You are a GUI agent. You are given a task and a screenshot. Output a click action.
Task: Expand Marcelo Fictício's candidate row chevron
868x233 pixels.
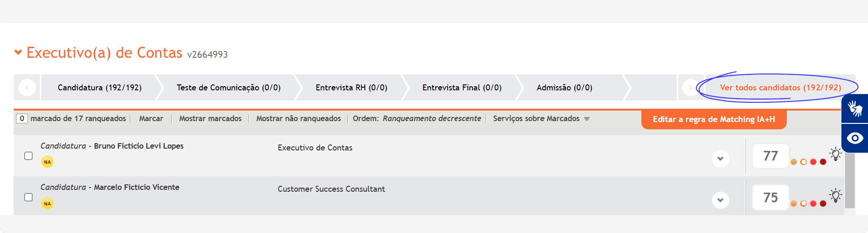coord(720,200)
